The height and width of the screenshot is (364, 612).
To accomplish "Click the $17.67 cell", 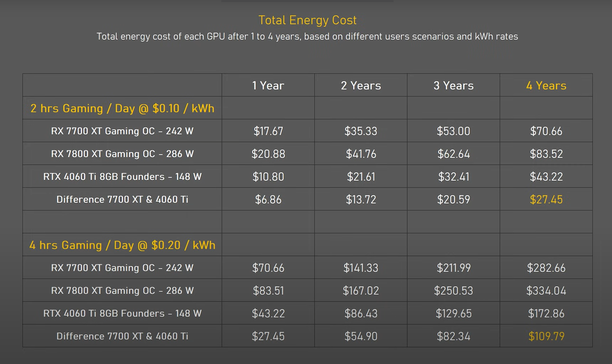I will point(268,131).
